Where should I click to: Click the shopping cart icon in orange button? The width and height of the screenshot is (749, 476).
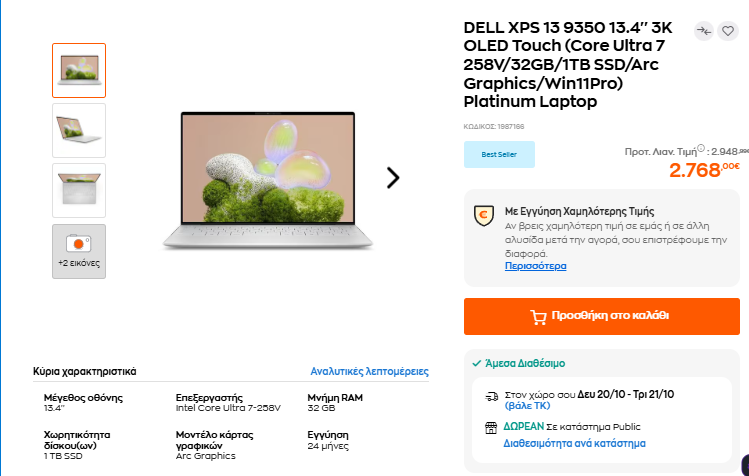pyautogui.click(x=538, y=317)
